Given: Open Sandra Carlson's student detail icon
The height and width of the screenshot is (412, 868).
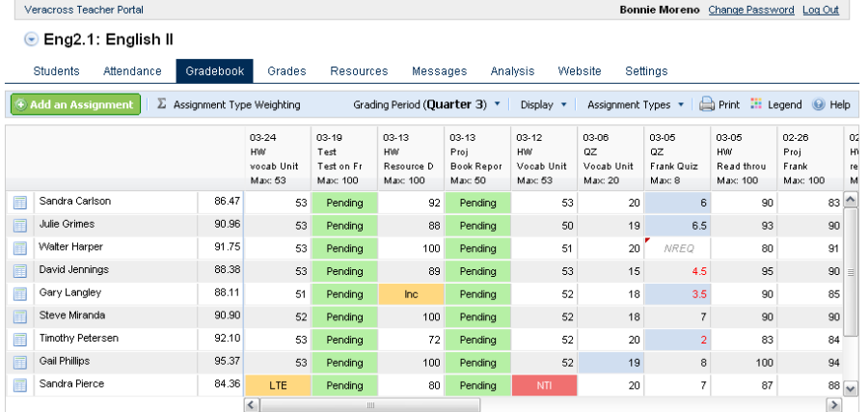Looking at the screenshot, I should tap(20, 203).
